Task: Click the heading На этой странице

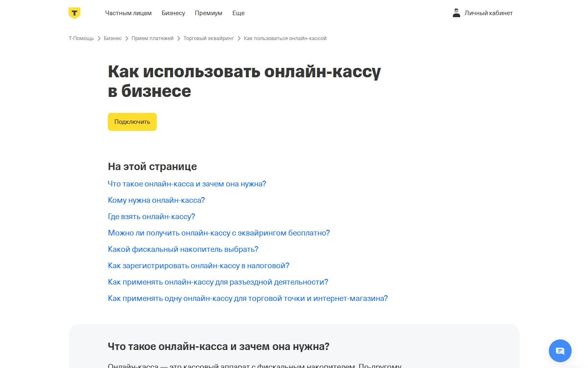Action: [152, 166]
